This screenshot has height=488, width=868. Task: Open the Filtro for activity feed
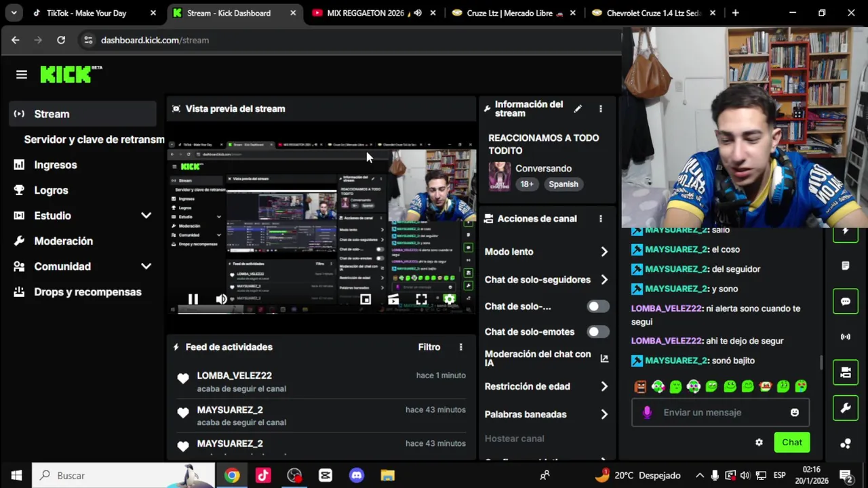(x=429, y=347)
